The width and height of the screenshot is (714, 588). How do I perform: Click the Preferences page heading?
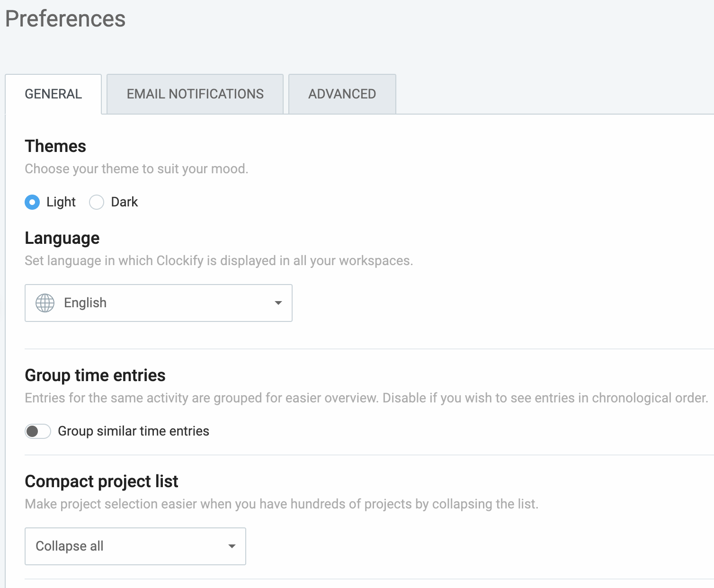(x=65, y=19)
